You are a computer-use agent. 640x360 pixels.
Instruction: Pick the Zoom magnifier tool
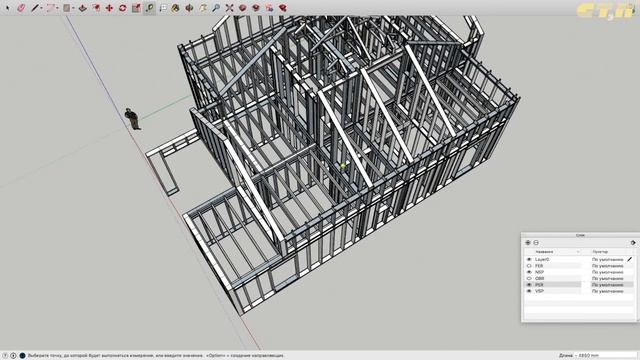coord(216,8)
